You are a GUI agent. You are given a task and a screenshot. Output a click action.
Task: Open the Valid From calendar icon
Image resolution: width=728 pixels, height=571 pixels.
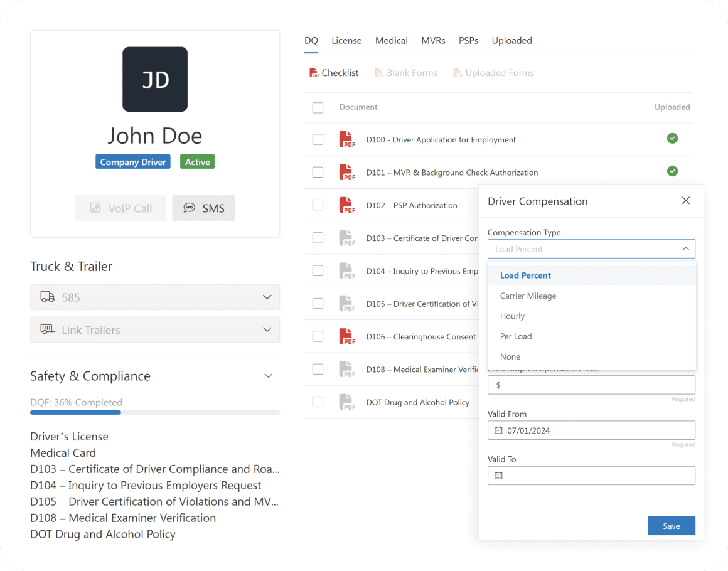498,430
